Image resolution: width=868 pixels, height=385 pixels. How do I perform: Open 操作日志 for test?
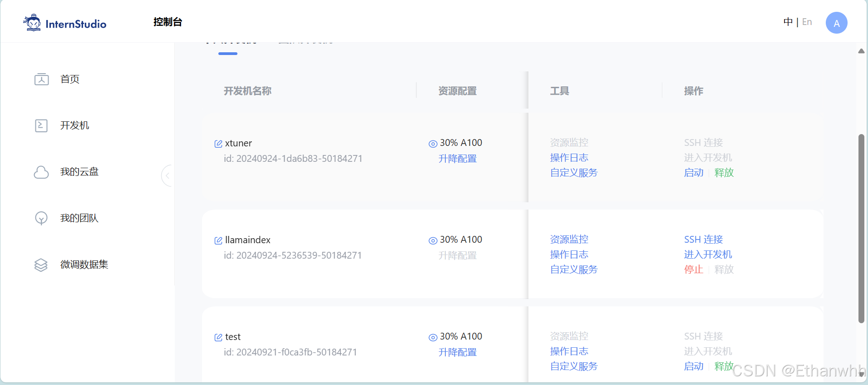pos(569,351)
